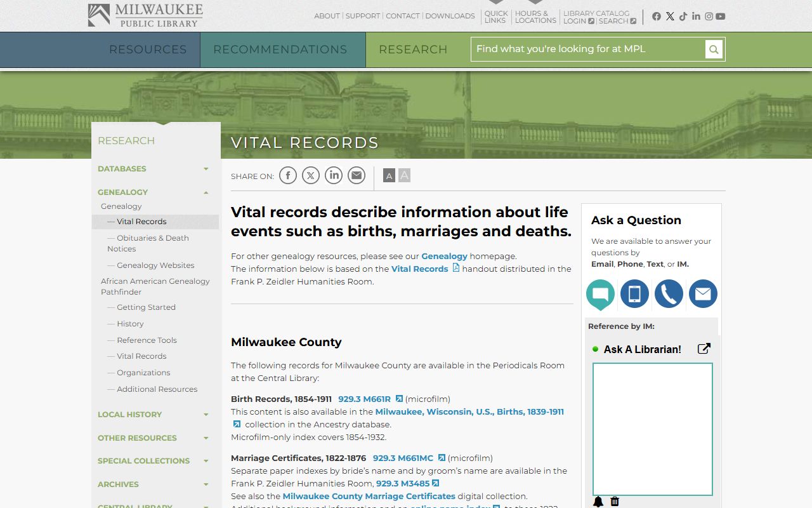Open the Recommendations main menu
The image size is (812, 508).
pyautogui.click(x=280, y=50)
